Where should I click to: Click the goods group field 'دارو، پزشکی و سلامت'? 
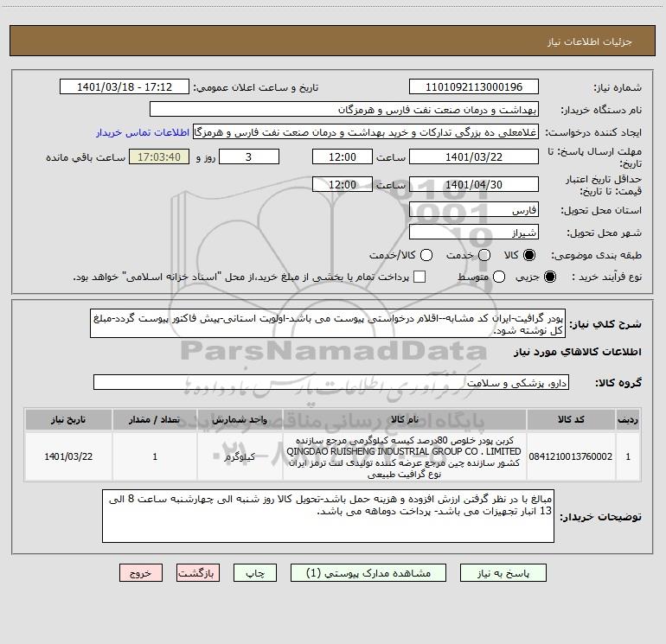coord(331,382)
